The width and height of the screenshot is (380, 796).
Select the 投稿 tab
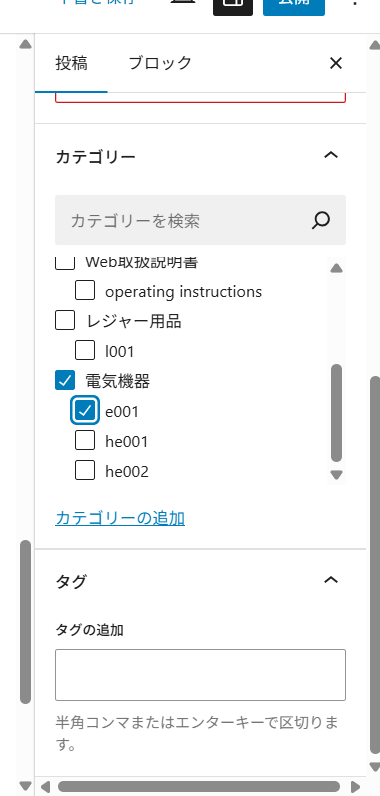click(x=72, y=63)
